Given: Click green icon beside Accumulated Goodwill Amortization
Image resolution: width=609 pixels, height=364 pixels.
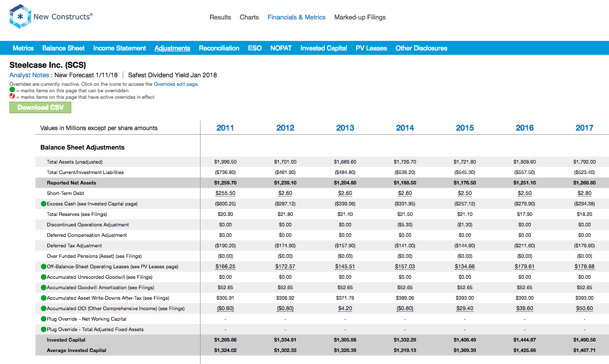Looking at the screenshot, I should (44, 287).
